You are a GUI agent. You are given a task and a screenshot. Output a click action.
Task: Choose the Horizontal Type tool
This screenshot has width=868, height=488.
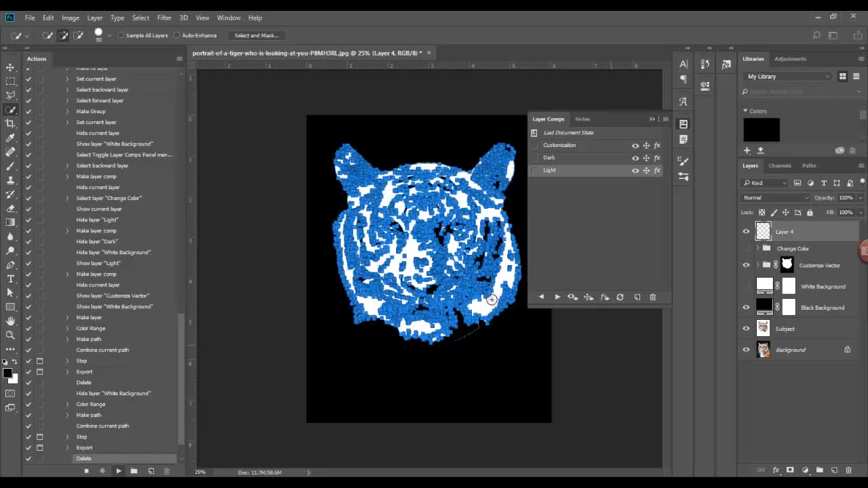[x=10, y=279]
